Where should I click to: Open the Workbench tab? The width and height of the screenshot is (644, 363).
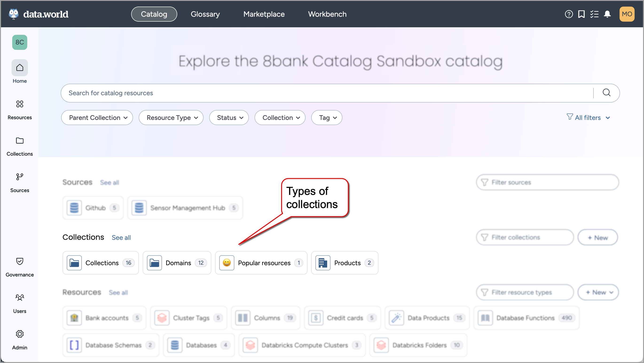click(327, 14)
